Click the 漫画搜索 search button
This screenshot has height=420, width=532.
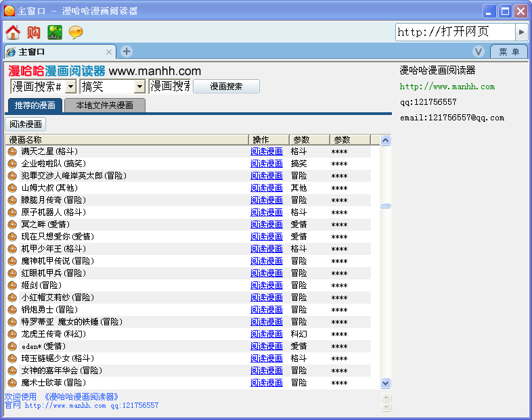226,86
